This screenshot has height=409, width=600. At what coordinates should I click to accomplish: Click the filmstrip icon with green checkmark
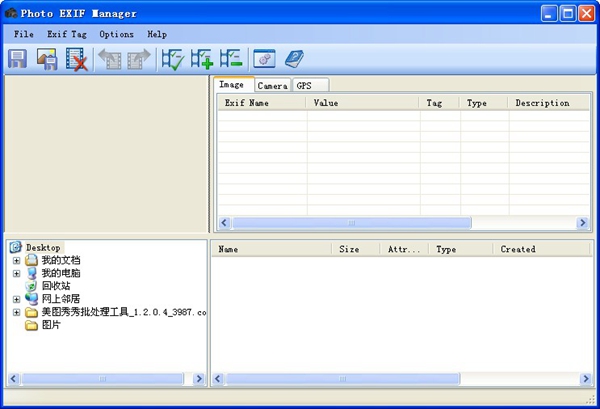[173, 60]
